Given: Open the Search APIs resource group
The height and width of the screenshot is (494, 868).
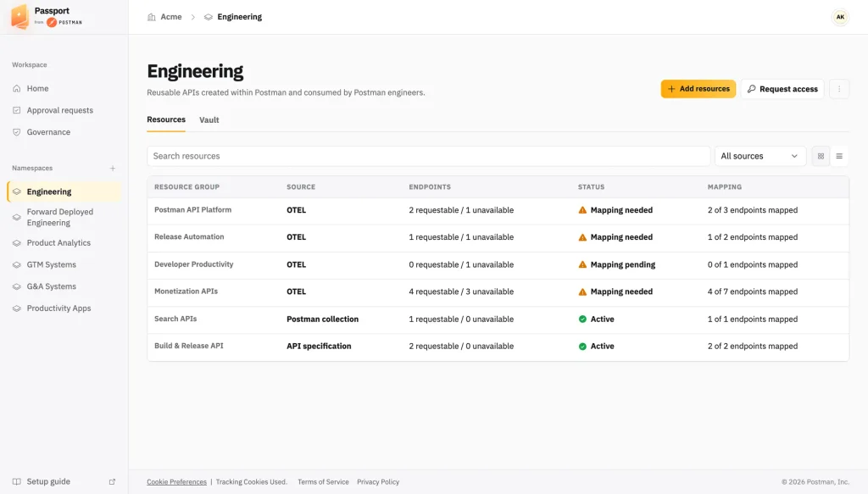Looking at the screenshot, I should click(175, 319).
